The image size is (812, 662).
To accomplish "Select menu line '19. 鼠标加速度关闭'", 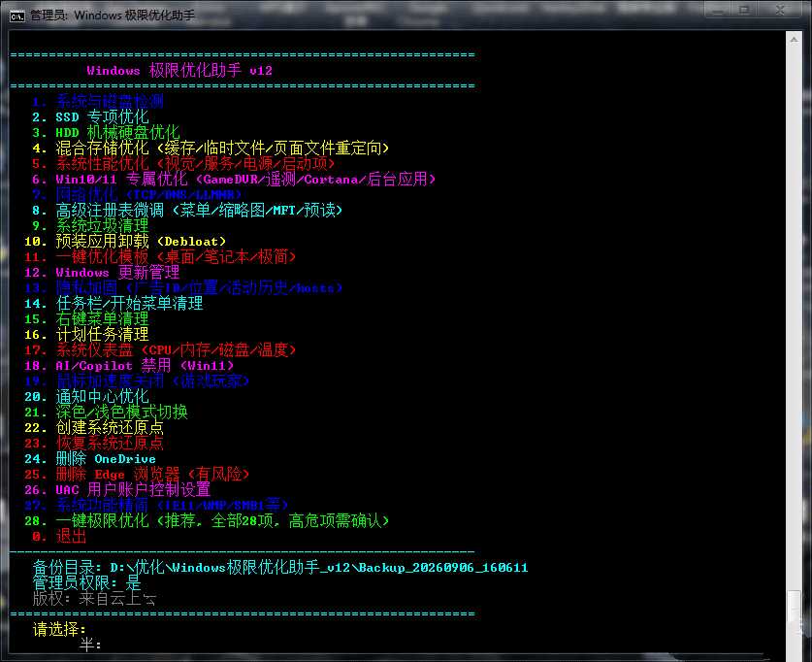I will coord(137,381).
